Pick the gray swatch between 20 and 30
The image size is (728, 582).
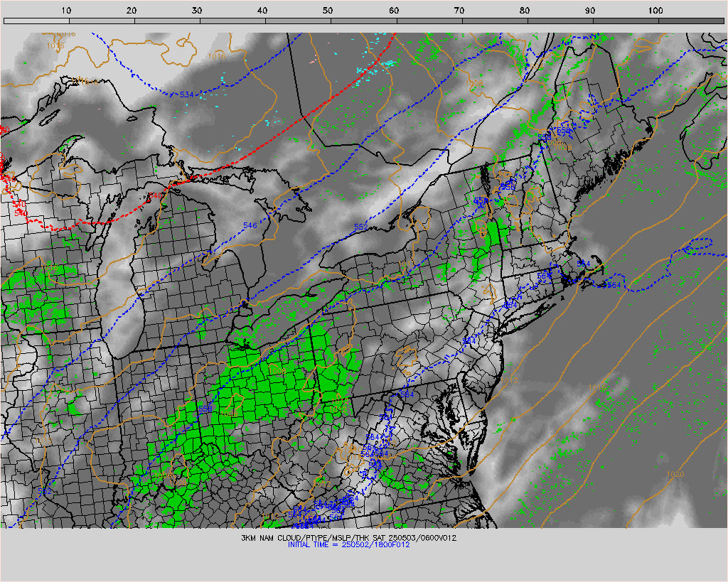tap(167, 21)
